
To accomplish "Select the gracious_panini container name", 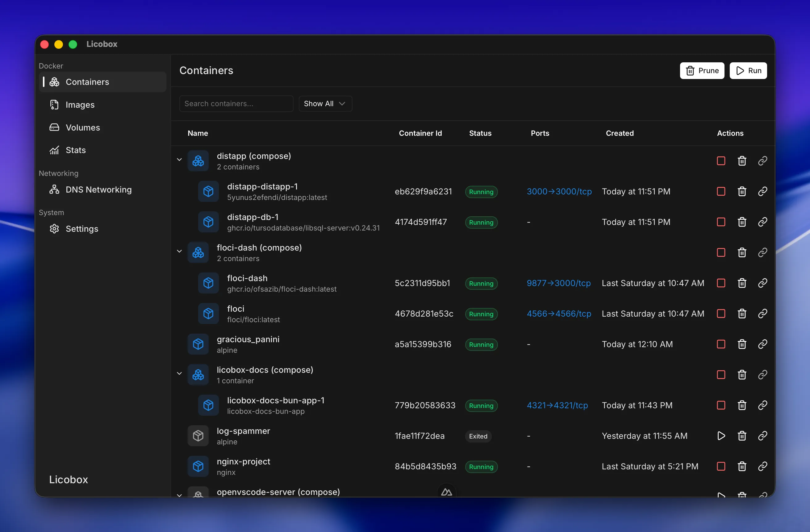I will pyautogui.click(x=248, y=339).
